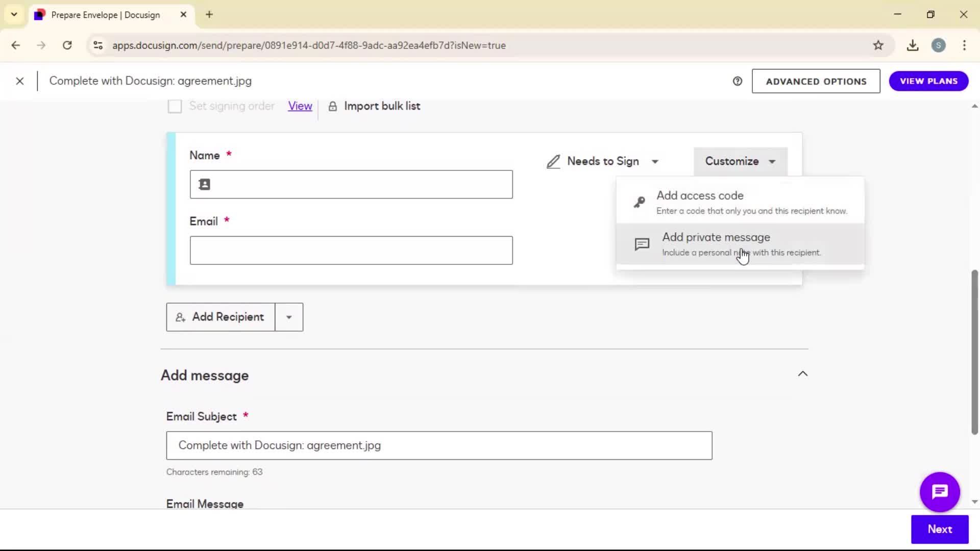The height and width of the screenshot is (551, 980).
Task: Open browser downloads icon
Action: coord(913,45)
